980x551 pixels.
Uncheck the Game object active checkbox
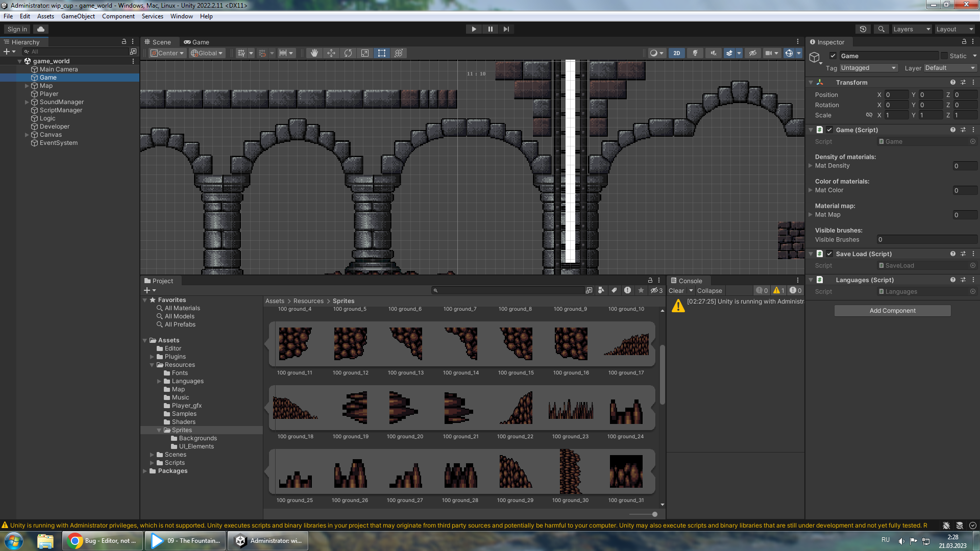click(x=833, y=56)
